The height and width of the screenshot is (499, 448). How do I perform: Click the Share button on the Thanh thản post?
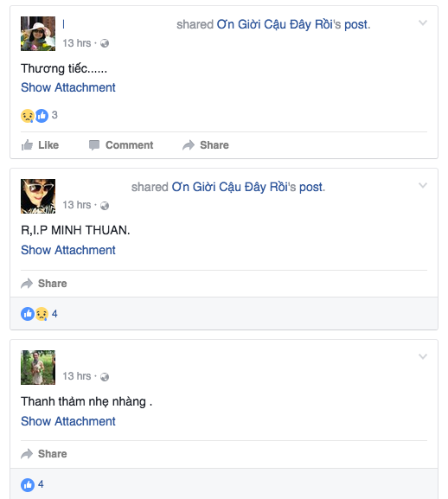[44, 454]
